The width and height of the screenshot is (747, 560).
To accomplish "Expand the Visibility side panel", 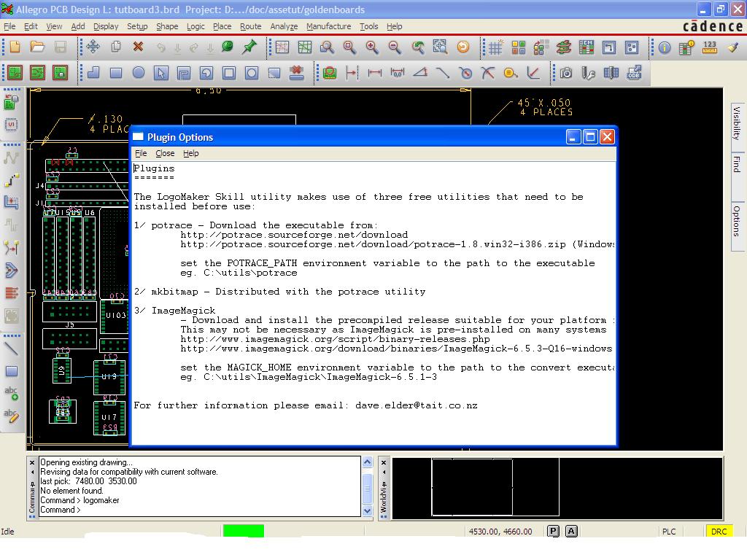I will pyautogui.click(x=736, y=123).
